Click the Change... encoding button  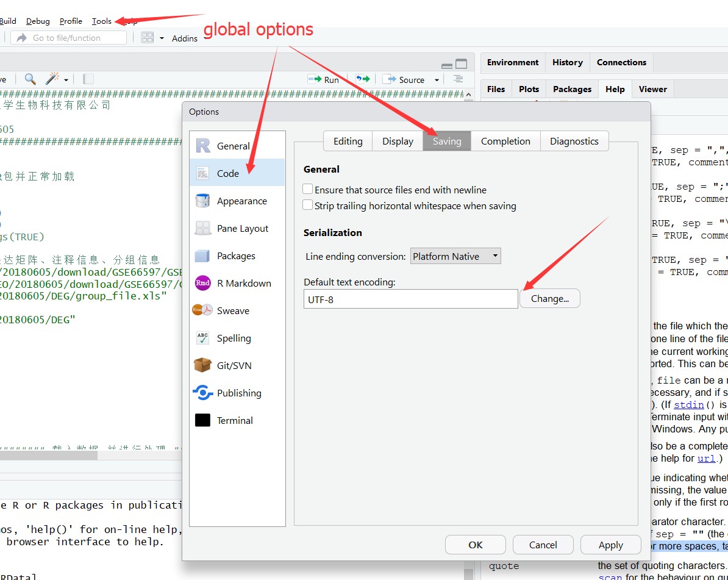point(549,298)
